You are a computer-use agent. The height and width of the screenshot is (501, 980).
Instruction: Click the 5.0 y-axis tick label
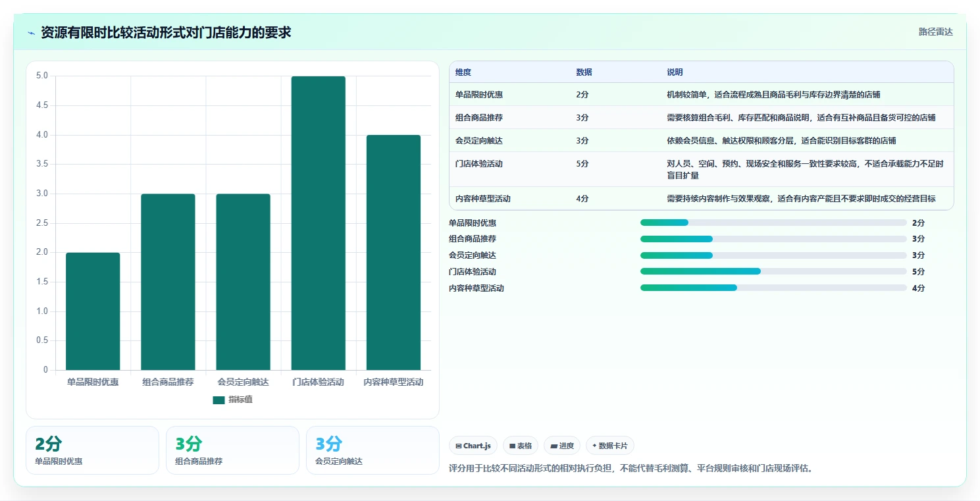[x=42, y=76]
